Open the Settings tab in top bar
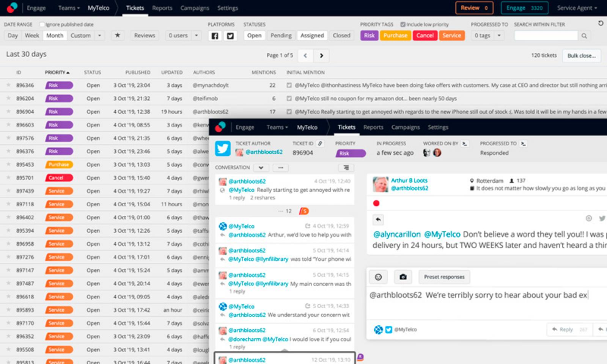607x364 pixels. [x=228, y=8]
